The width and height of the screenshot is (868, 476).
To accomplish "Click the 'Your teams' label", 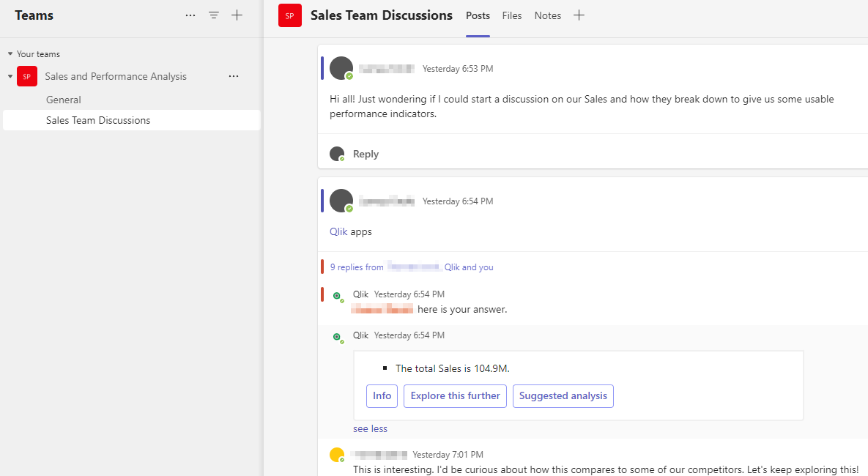I will click(x=38, y=53).
